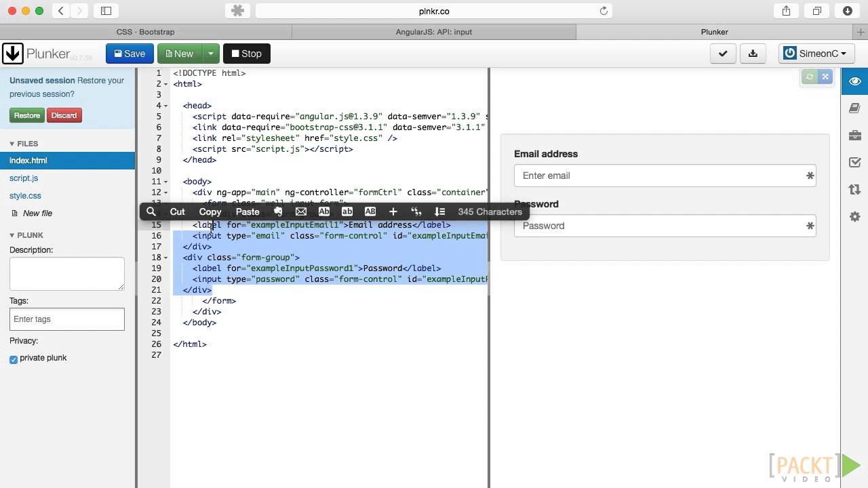Click the Enter email field in preview
The height and width of the screenshot is (488, 868).
click(665, 176)
